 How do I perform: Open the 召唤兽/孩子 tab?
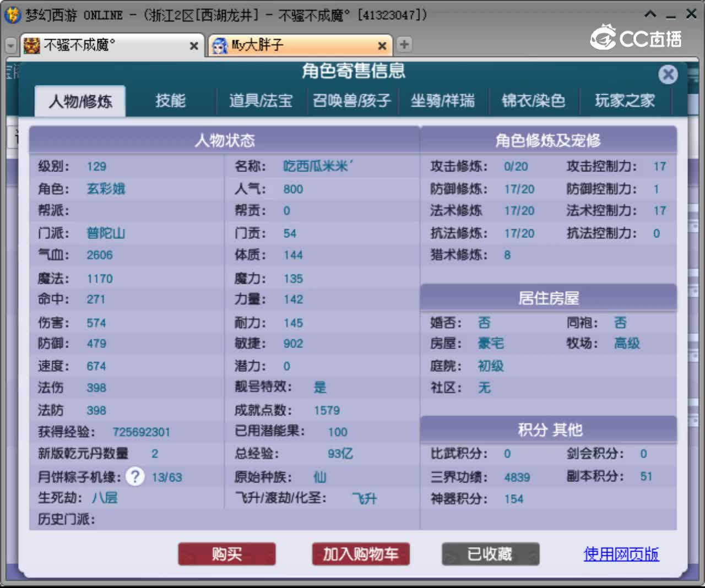[352, 101]
